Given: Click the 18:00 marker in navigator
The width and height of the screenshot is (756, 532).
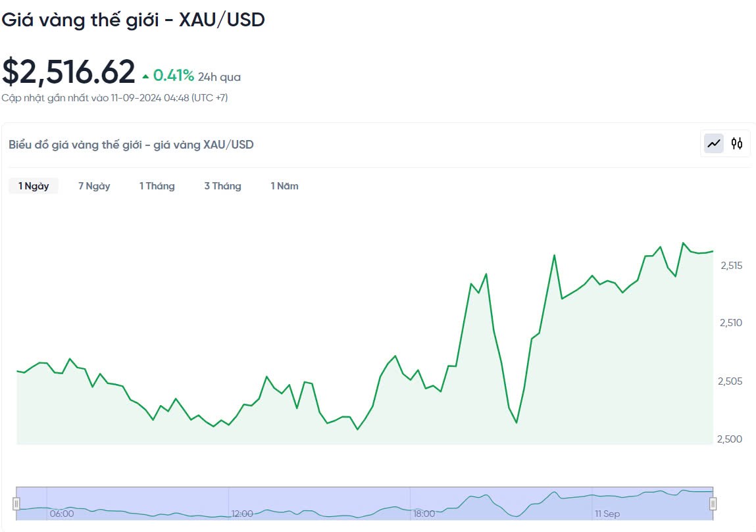Looking at the screenshot, I should point(424,514).
